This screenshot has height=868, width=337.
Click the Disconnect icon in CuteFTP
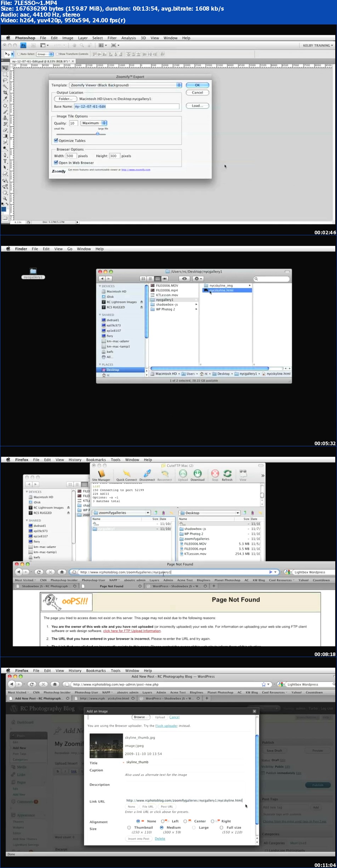(147, 475)
